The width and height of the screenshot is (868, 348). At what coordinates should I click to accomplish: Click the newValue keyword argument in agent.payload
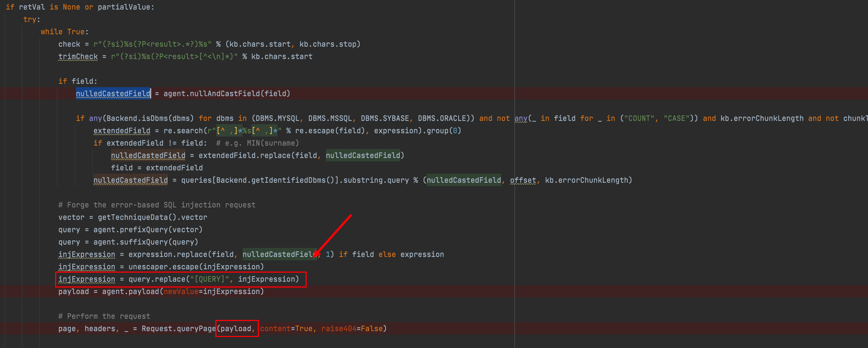click(x=181, y=291)
